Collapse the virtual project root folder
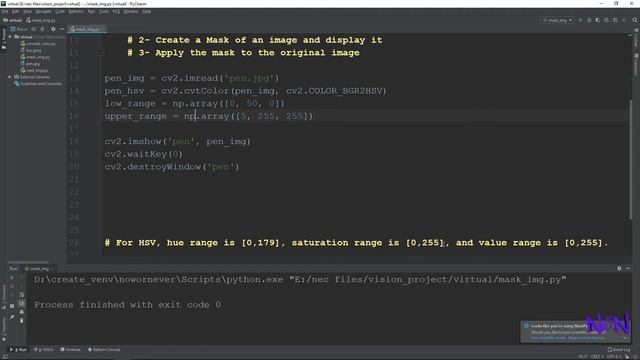This screenshot has width=640, height=360. 10,37
